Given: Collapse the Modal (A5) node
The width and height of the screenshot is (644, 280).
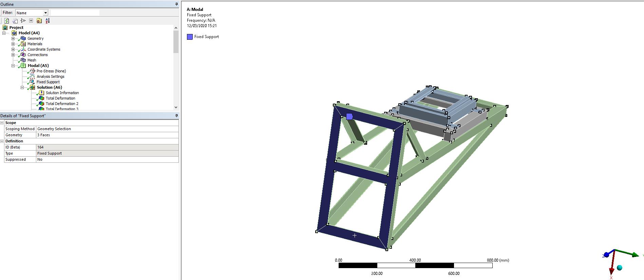Looking at the screenshot, I should pyautogui.click(x=13, y=66).
